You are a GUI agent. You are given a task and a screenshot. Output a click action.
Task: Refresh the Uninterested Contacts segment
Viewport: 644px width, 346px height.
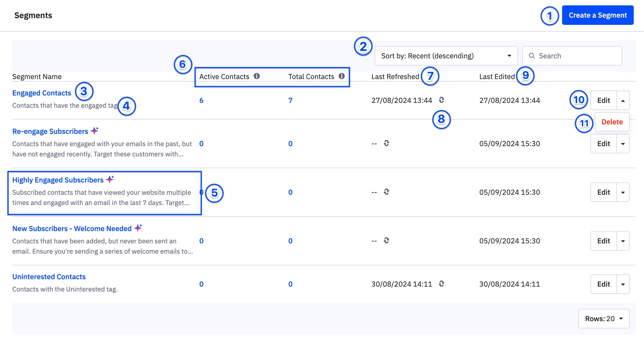(x=441, y=284)
